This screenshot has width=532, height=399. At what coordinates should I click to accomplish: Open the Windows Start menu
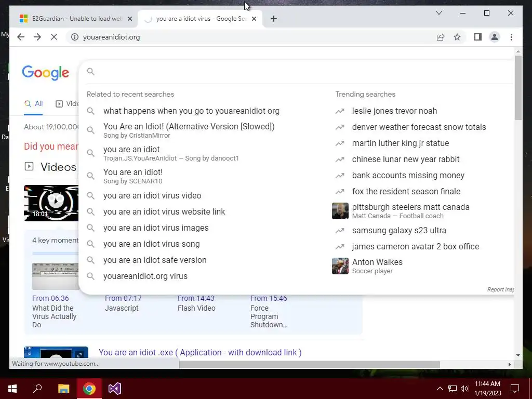[x=12, y=389]
